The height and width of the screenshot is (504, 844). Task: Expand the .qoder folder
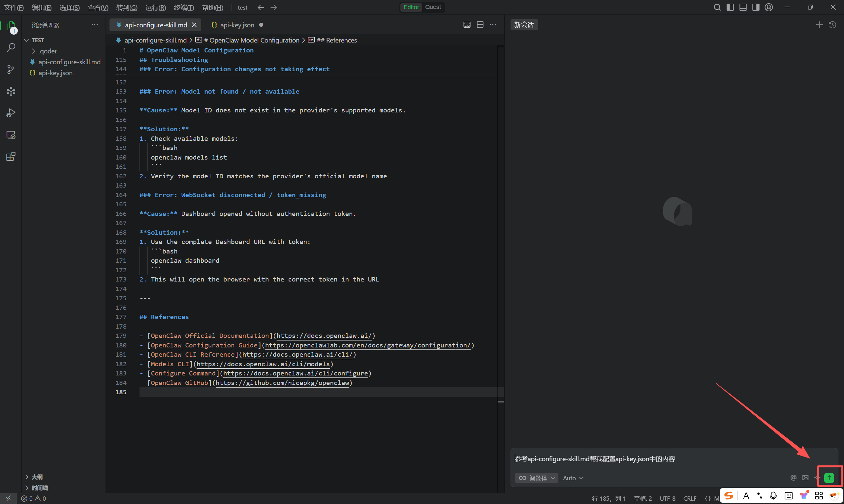click(x=47, y=51)
